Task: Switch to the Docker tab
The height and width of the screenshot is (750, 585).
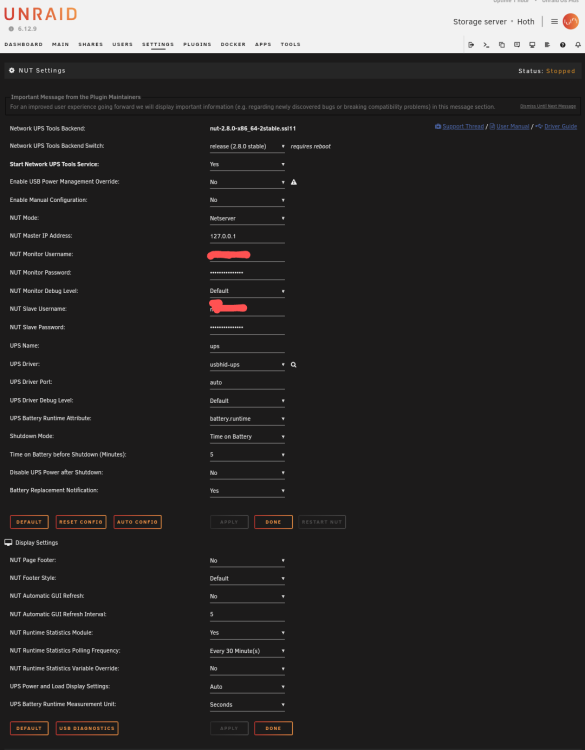Action: pos(233,44)
